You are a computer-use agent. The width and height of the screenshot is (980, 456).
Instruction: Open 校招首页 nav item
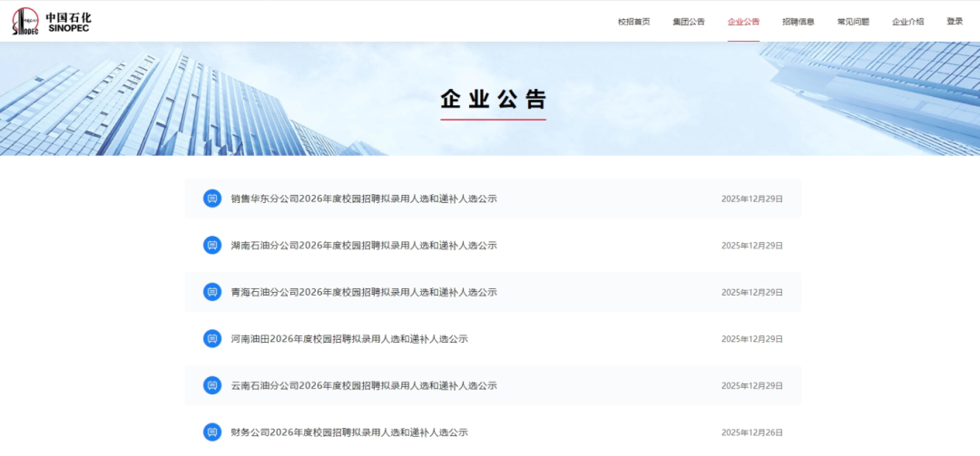pyautogui.click(x=633, y=21)
